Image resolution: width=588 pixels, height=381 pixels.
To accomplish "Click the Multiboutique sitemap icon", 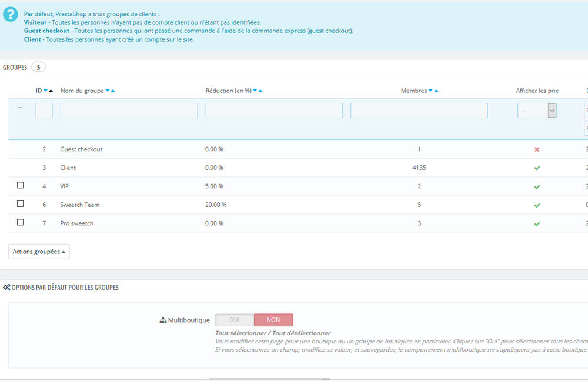I will (x=163, y=320).
